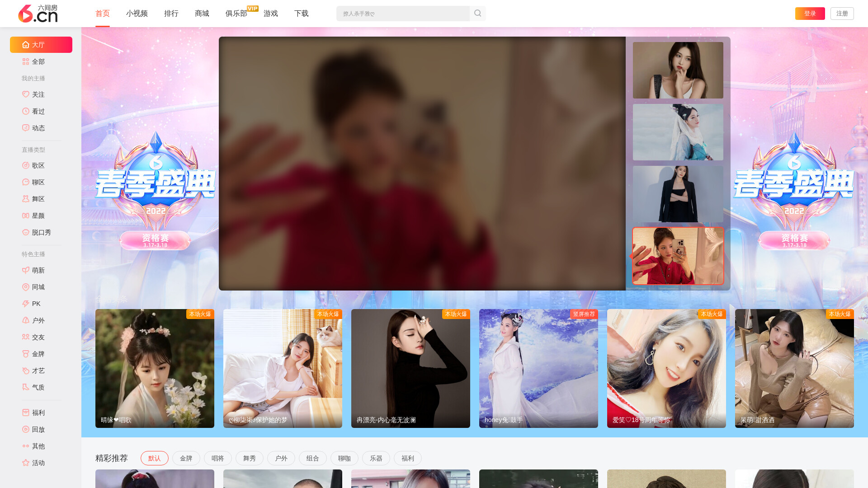This screenshot has height=488, width=868.
Task: Click the 才艺 icon in sidebar
Action: [x=26, y=371]
